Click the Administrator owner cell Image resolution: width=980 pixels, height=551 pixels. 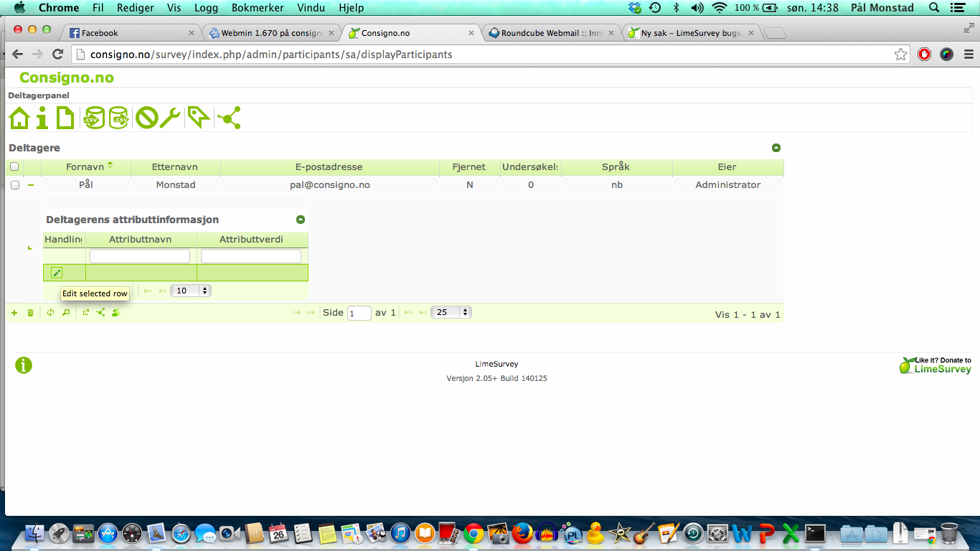point(727,185)
